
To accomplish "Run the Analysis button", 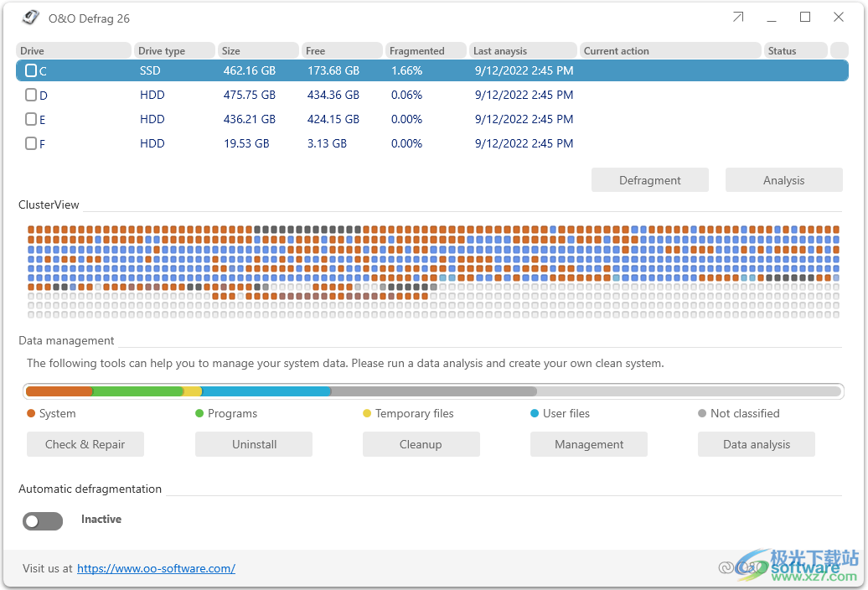I will click(784, 180).
